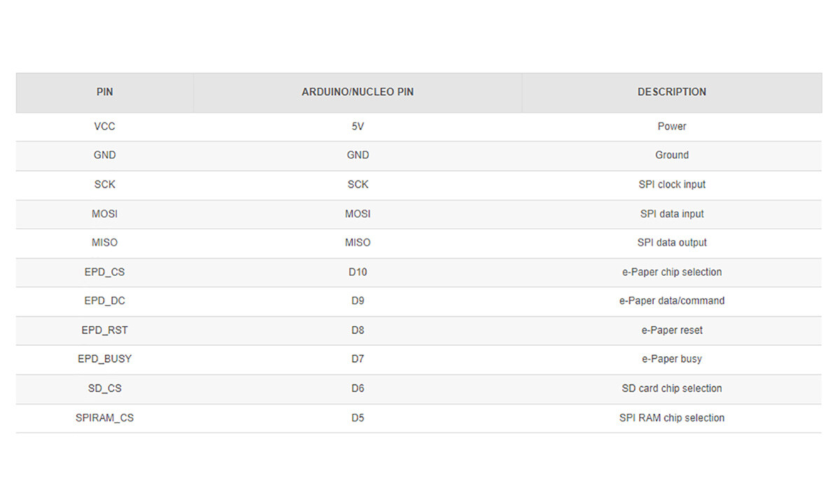Click the SPI clock input description
This screenshot has height=504, width=840.
672,185
